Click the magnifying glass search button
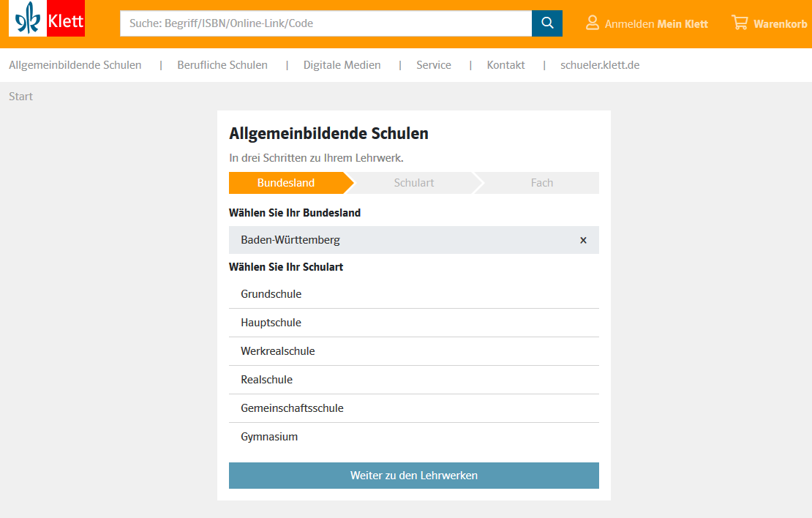 point(547,23)
